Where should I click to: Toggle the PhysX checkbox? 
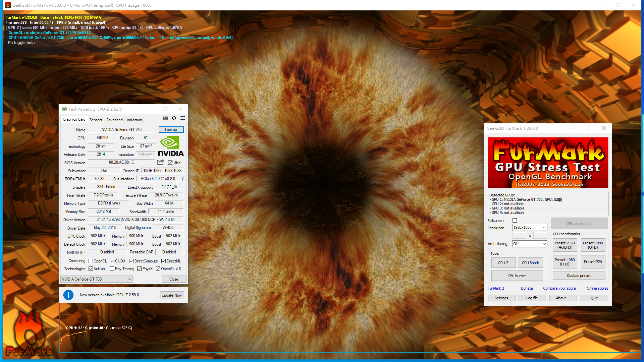click(139, 269)
